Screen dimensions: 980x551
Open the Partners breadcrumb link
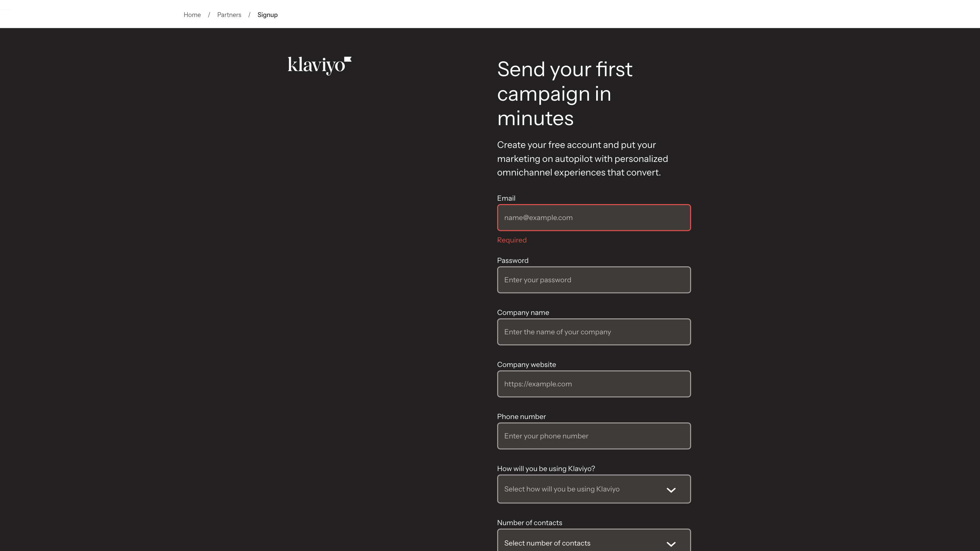(229, 15)
